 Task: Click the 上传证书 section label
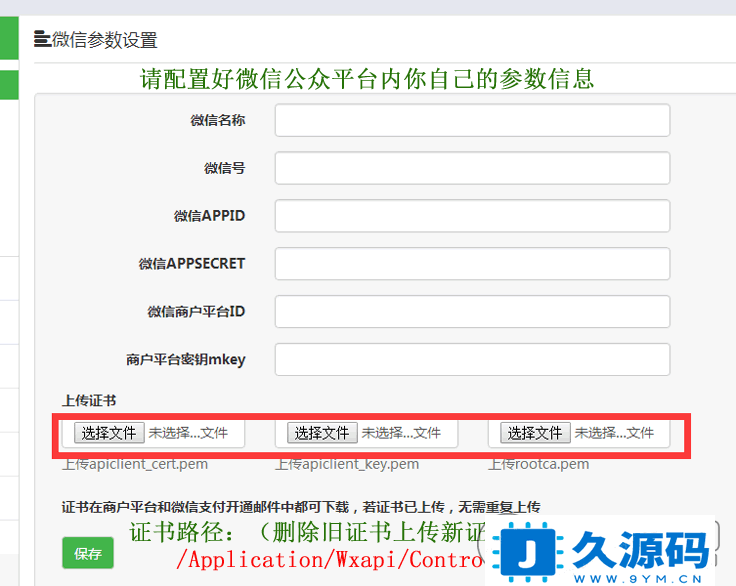(89, 401)
